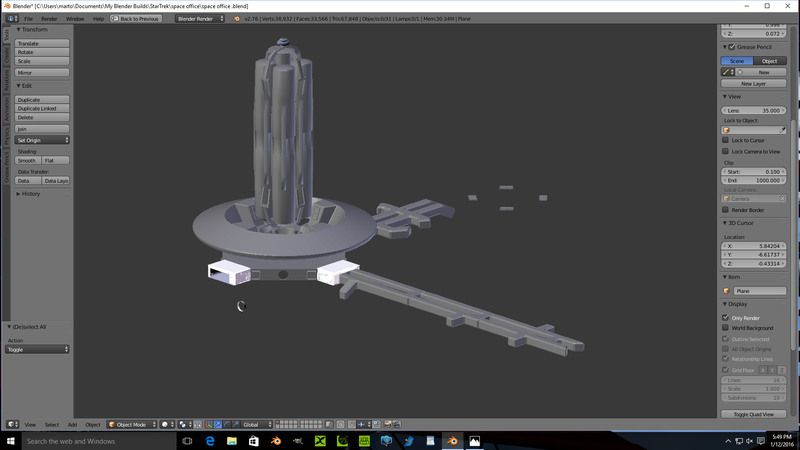Open File Explorer from taskbar
Image resolution: width=800 pixels, height=450 pixels.
click(x=232, y=441)
